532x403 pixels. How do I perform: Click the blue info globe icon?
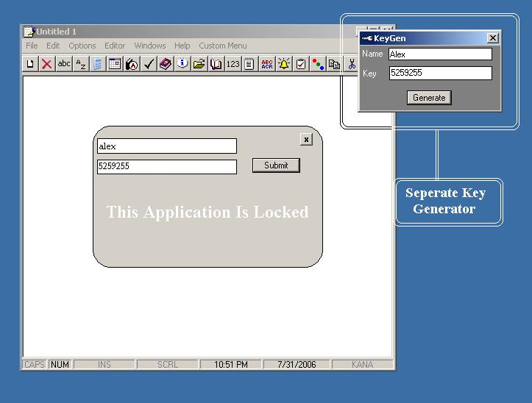[182, 65]
